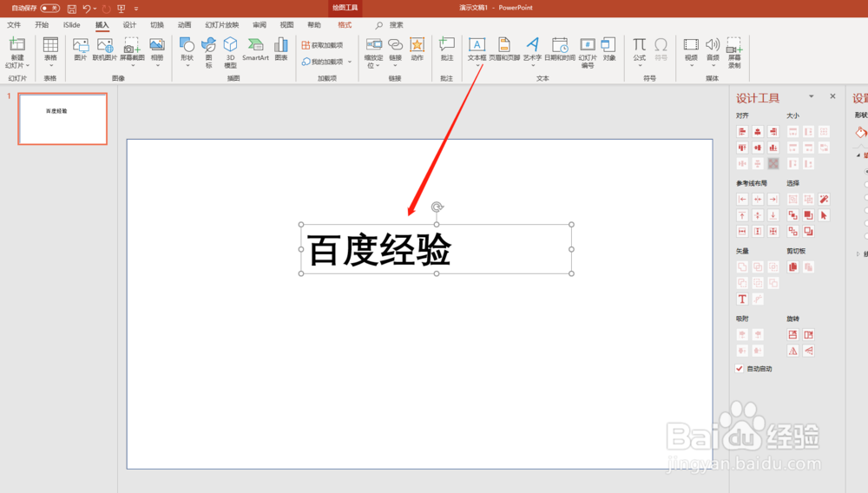Switch to the 视图 (View) tab
Image resolution: width=868 pixels, height=493 pixels.
point(286,25)
